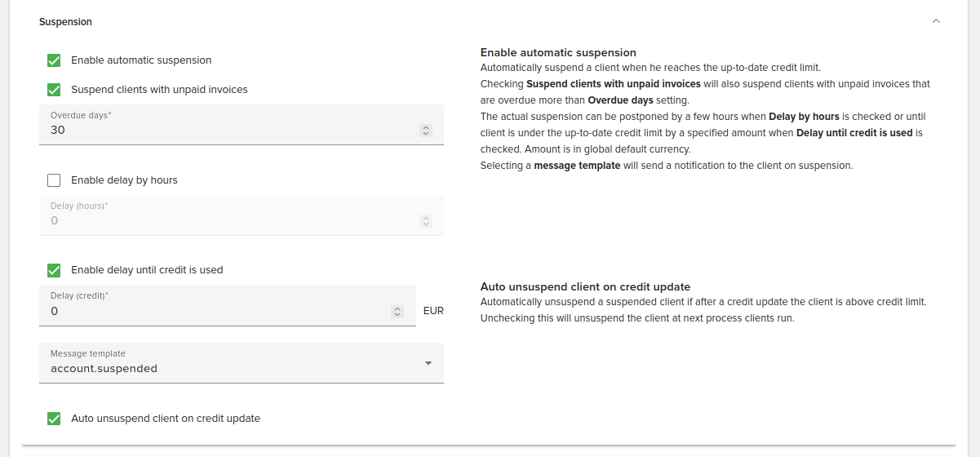Screen dimensions: 980x457
Task: Click the Delay (credit) input field
Action: click(x=212, y=311)
